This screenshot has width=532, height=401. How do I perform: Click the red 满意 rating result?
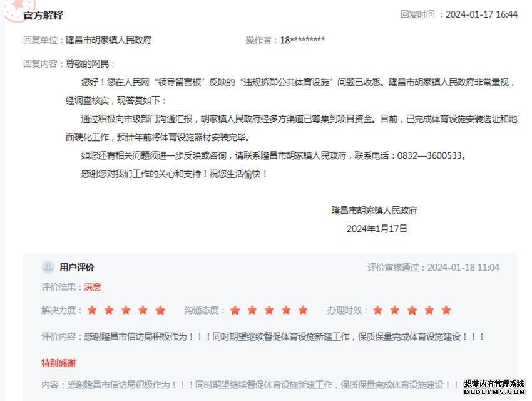click(x=93, y=287)
